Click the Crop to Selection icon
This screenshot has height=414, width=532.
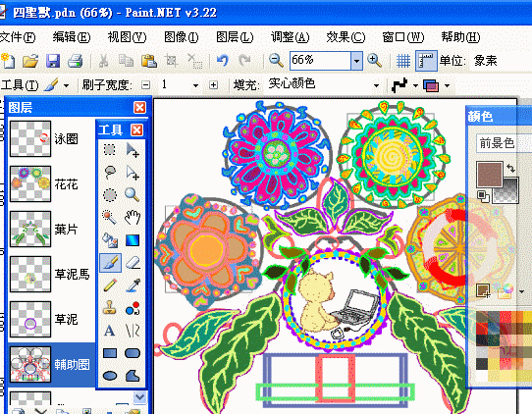(x=172, y=61)
